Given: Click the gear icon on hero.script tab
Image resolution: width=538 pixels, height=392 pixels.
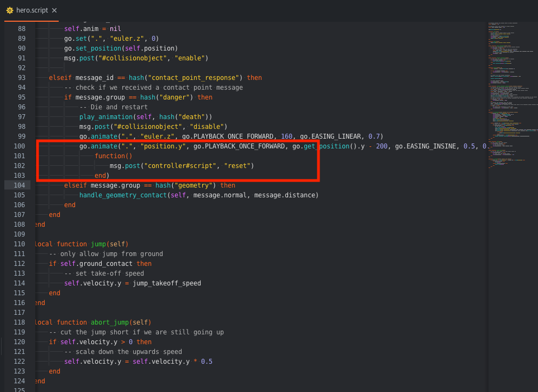Looking at the screenshot, I should [x=10, y=10].
